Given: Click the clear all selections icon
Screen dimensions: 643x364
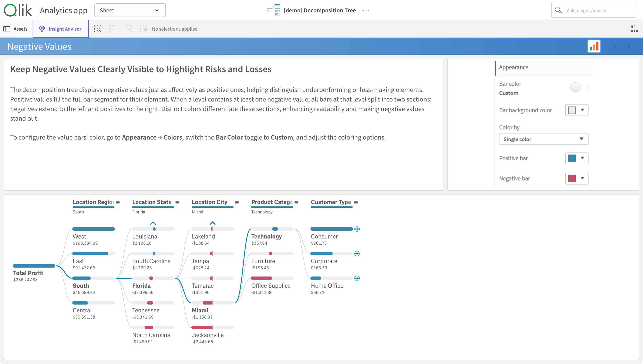Looking at the screenshot, I should tap(143, 29).
